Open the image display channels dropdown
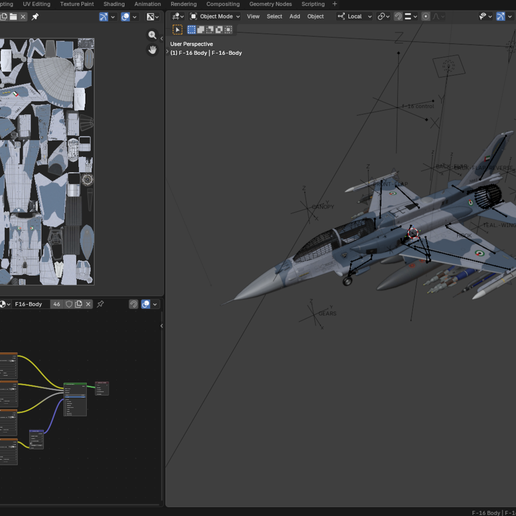 153,17
